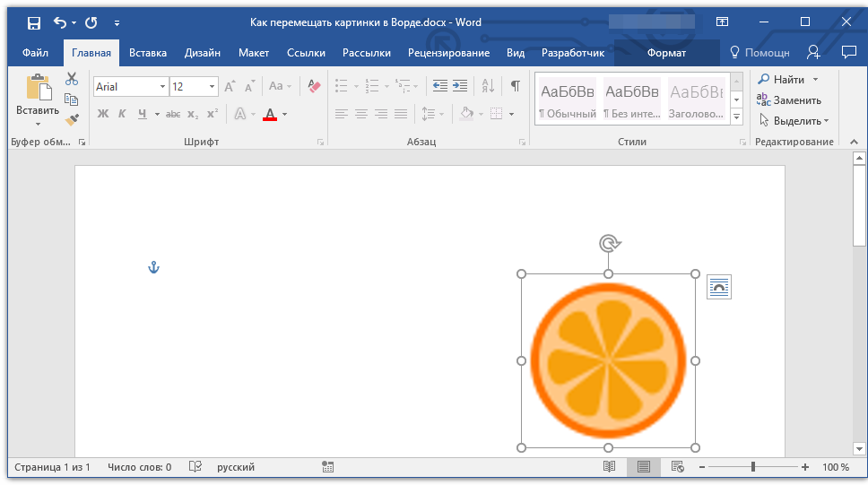Click the rotate handle above the image

[x=609, y=244]
